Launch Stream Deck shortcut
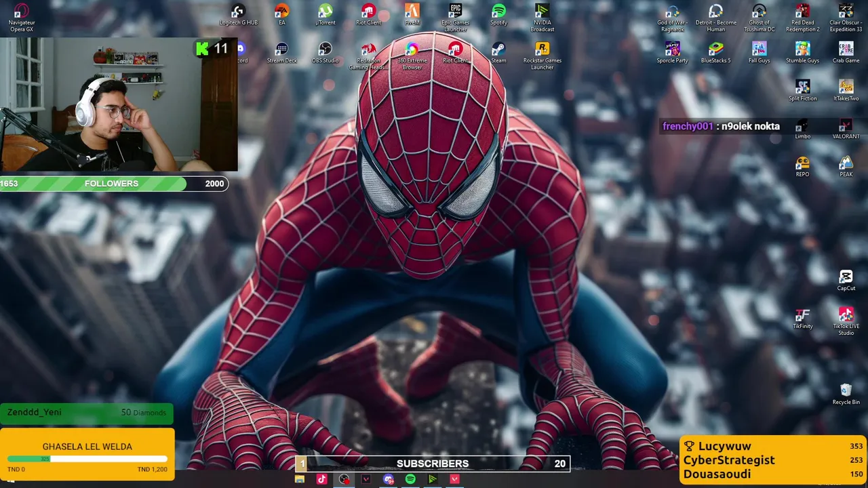This screenshot has height=488, width=868. point(282,53)
